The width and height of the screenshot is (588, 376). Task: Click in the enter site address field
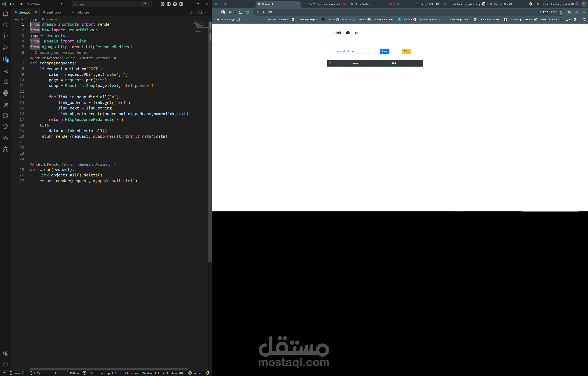355,51
